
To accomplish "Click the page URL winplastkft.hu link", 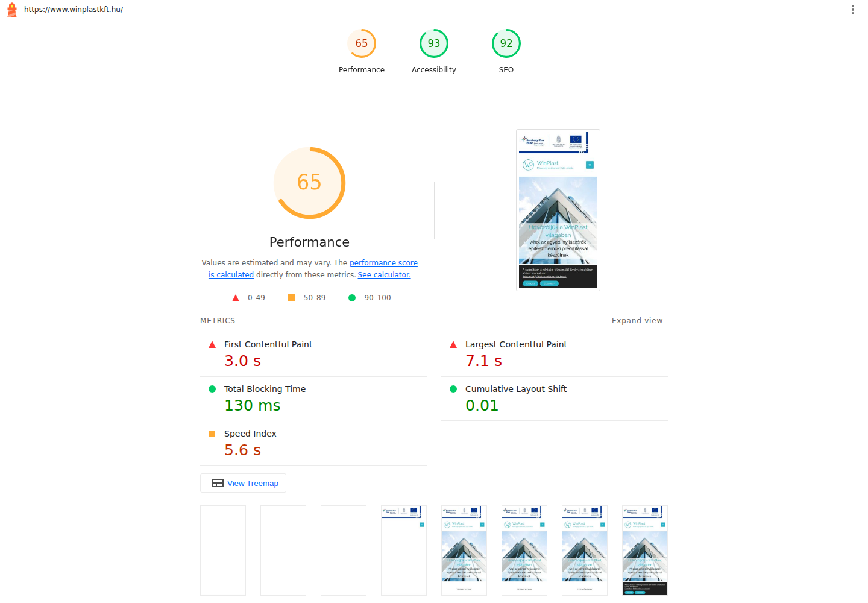I will click(74, 10).
